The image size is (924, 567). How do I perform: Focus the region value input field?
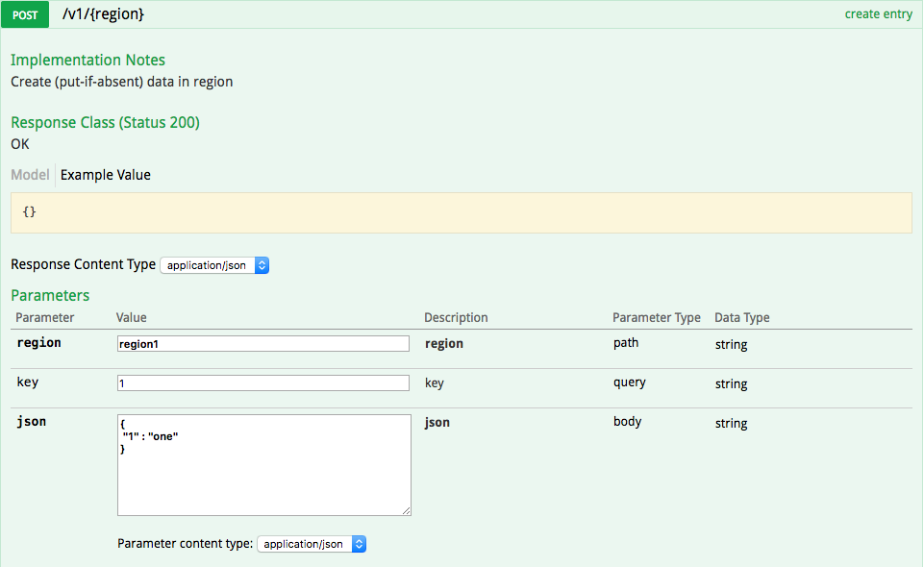coord(263,344)
